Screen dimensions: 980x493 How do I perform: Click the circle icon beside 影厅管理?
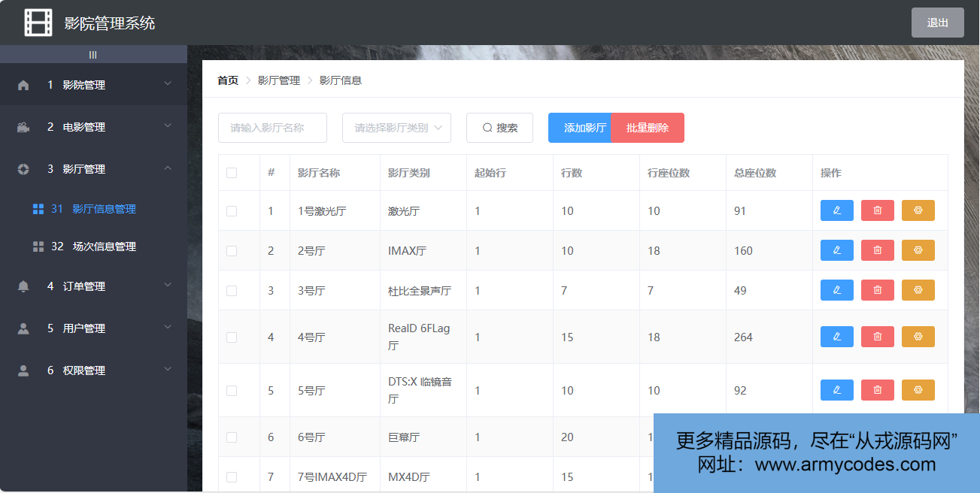coord(23,169)
